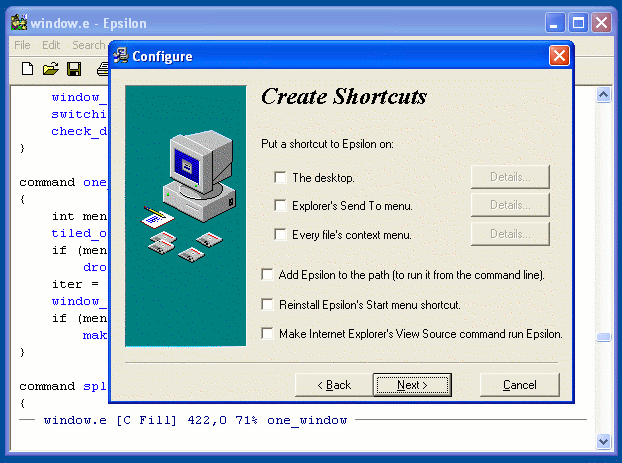The width and height of the screenshot is (622, 463).
Task: Click the "check_d" code line in editor
Action: (x=79, y=131)
